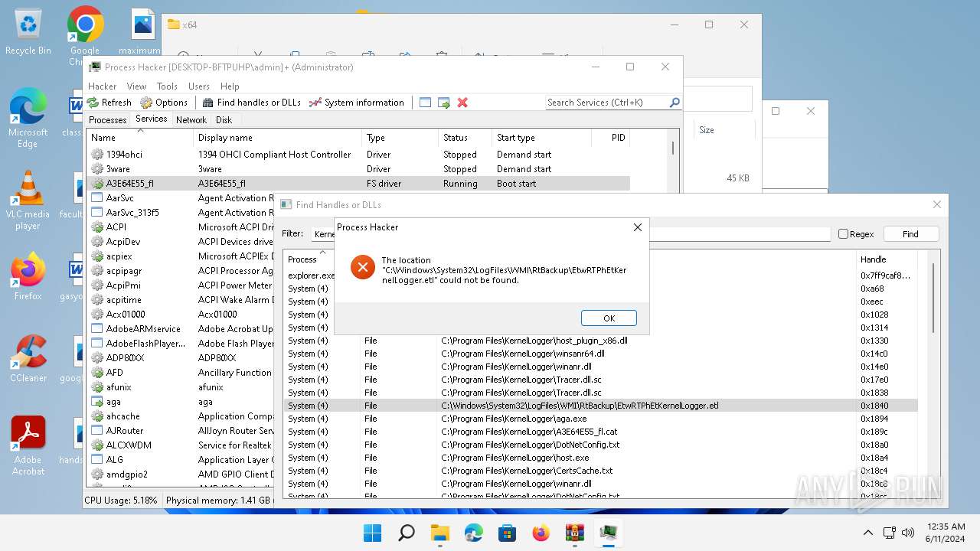Open System information from toolbar
Image resolution: width=980 pixels, height=551 pixels.
[x=356, y=103]
